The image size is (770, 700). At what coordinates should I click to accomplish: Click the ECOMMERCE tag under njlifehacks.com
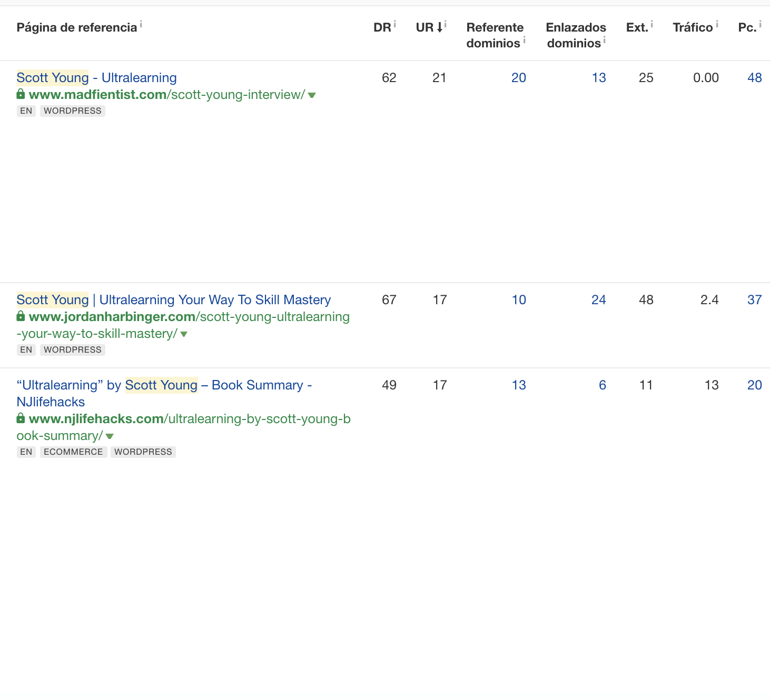(x=74, y=452)
